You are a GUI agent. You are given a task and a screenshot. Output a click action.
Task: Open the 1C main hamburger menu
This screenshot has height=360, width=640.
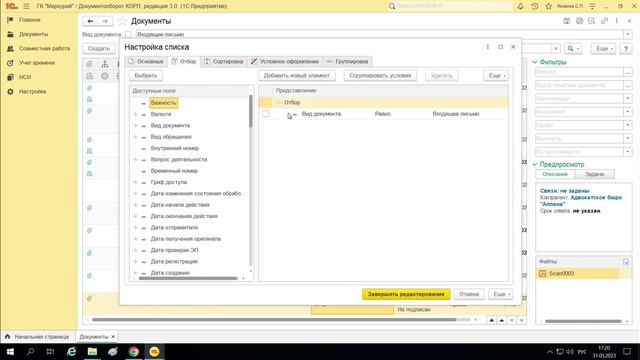27,6
